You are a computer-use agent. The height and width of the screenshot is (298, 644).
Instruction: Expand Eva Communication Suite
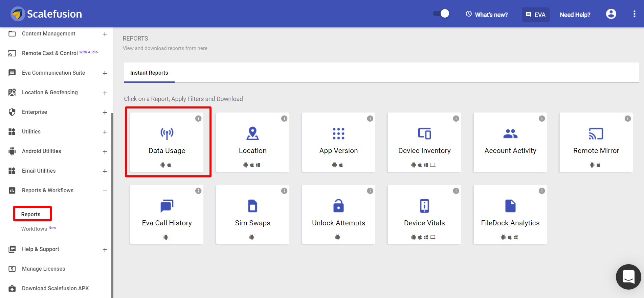(105, 73)
